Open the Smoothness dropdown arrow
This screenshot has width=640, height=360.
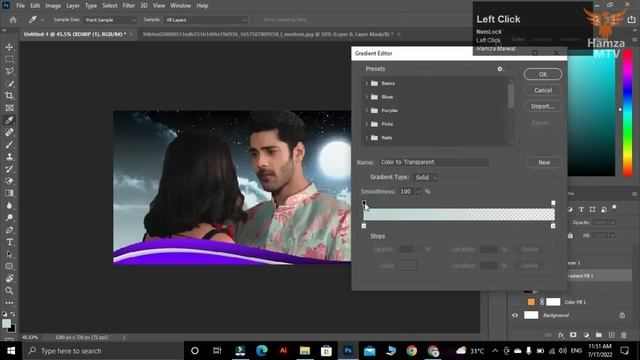pyautogui.click(x=418, y=192)
